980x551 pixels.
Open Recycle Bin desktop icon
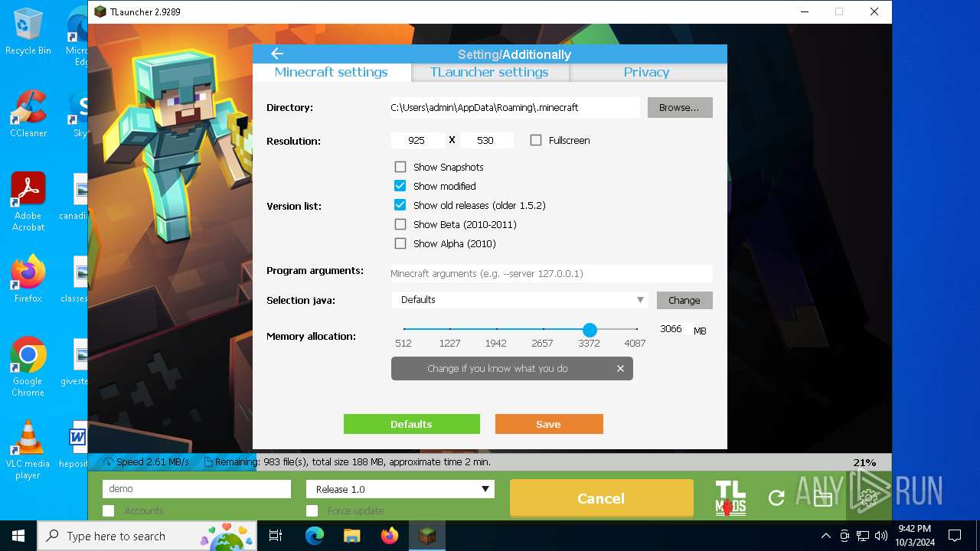pyautogui.click(x=28, y=31)
